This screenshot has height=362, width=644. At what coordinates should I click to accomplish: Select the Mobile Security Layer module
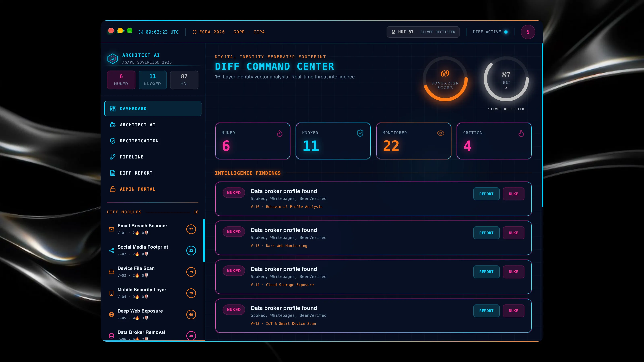[x=152, y=293]
